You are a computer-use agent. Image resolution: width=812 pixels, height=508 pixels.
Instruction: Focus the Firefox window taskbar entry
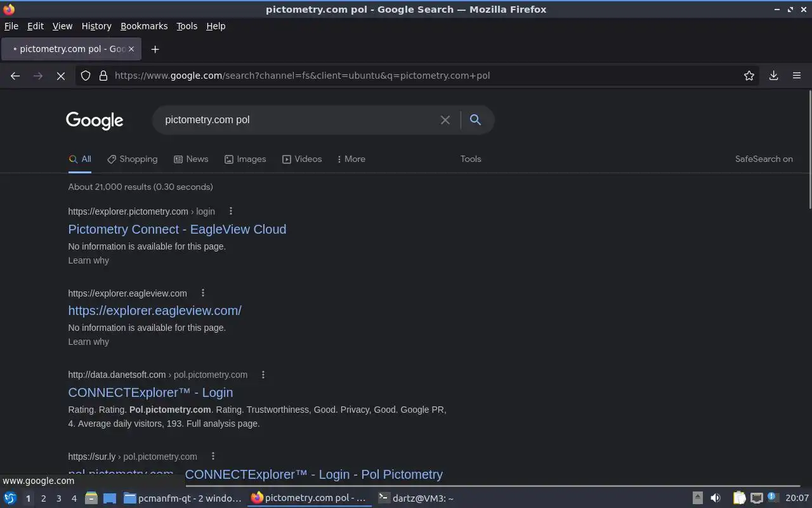310,498
